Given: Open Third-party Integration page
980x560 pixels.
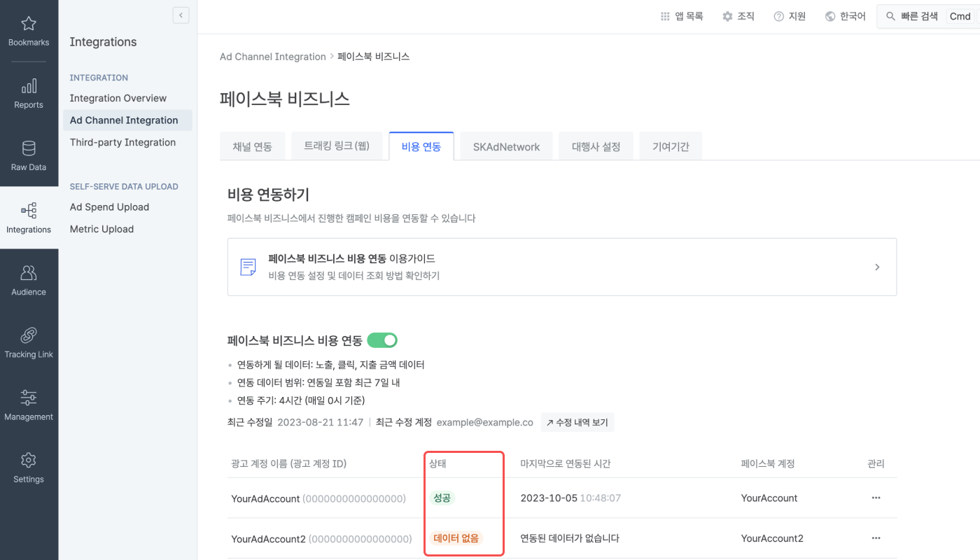Looking at the screenshot, I should [x=122, y=142].
